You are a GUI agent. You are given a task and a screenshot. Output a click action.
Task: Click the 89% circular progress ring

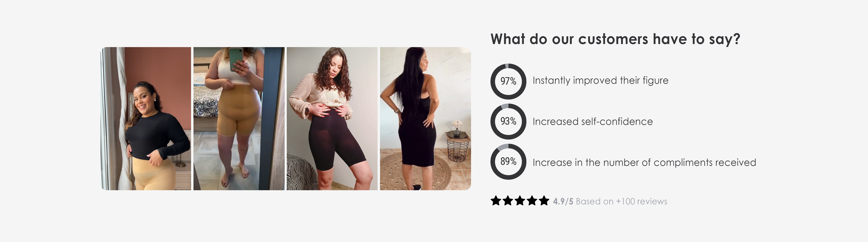coord(508,162)
